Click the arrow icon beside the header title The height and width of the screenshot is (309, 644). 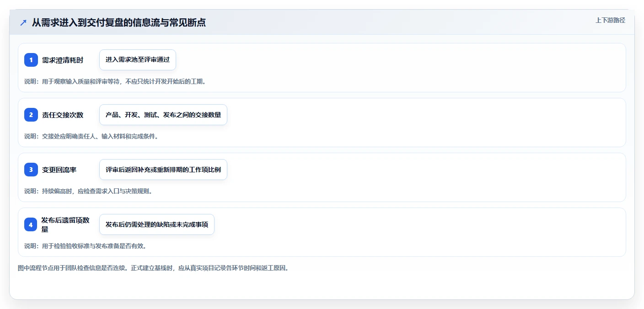point(23,22)
